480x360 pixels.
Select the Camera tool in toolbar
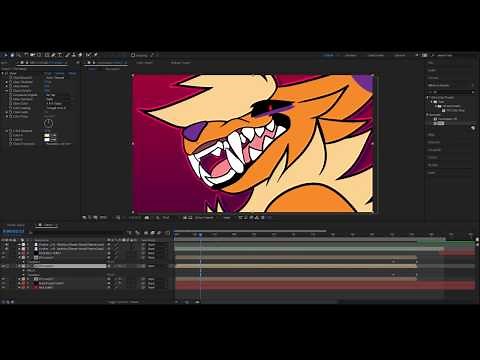[x=32, y=55]
